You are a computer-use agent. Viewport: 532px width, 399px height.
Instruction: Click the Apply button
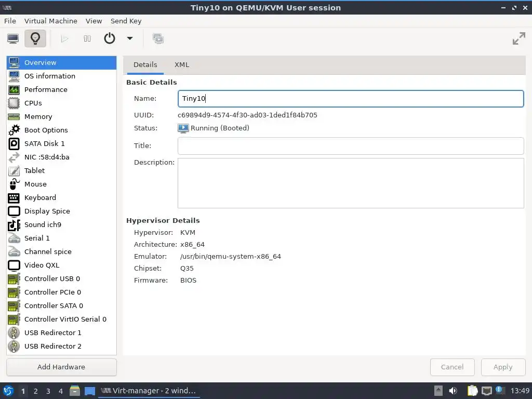pyautogui.click(x=503, y=367)
